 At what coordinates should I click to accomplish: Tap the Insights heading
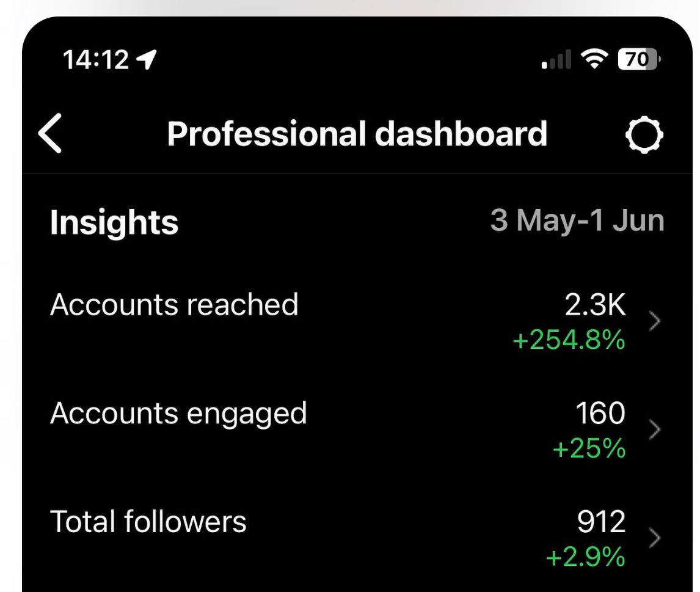pos(114,222)
